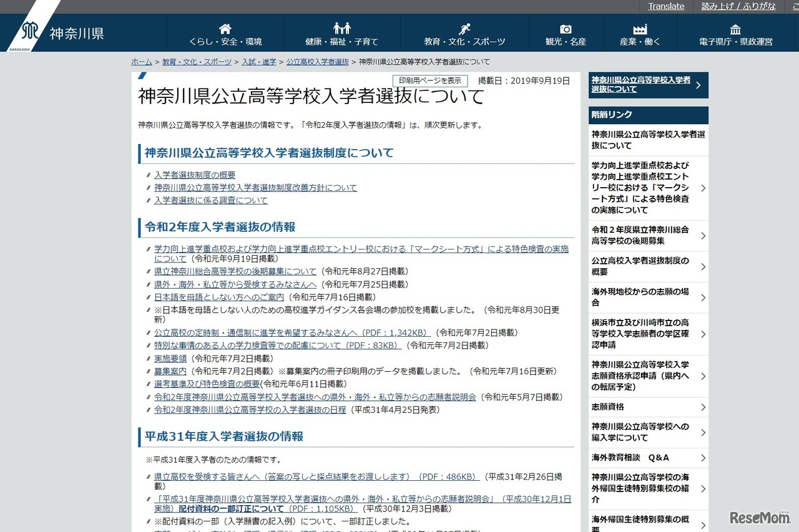This screenshot has width=799, height=532.
Task: Expand the 志願資格 sidebar entry chevron
Action: pyautogui.click(x=703, y=407)
